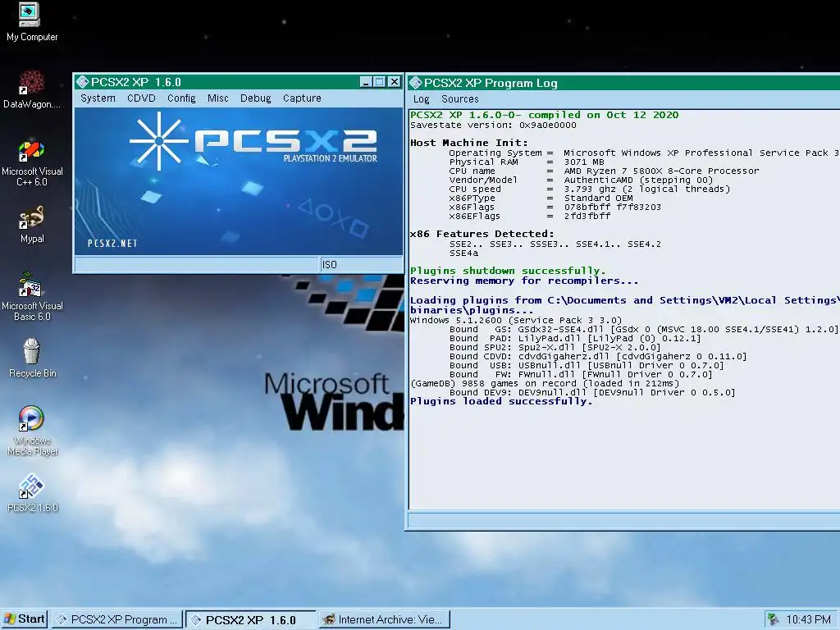Click the PCSX2 Playstation 2 Emulator splash logo

click(x=253, y=141)
